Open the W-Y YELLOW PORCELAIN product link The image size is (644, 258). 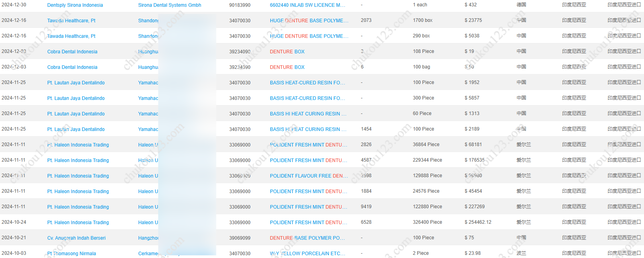tap(307, 254)
